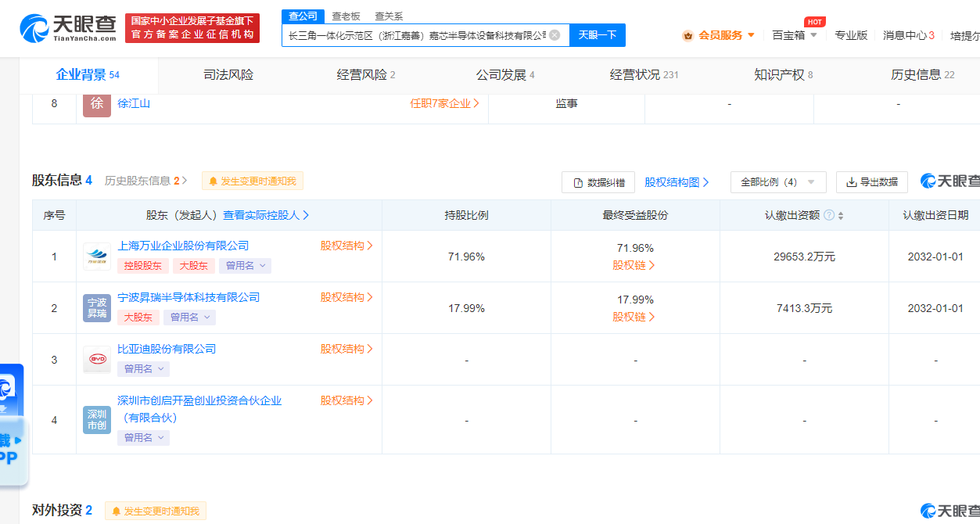Select the 查老板 search tab
This screenshot has height=524, width=980.
point(346,16)
